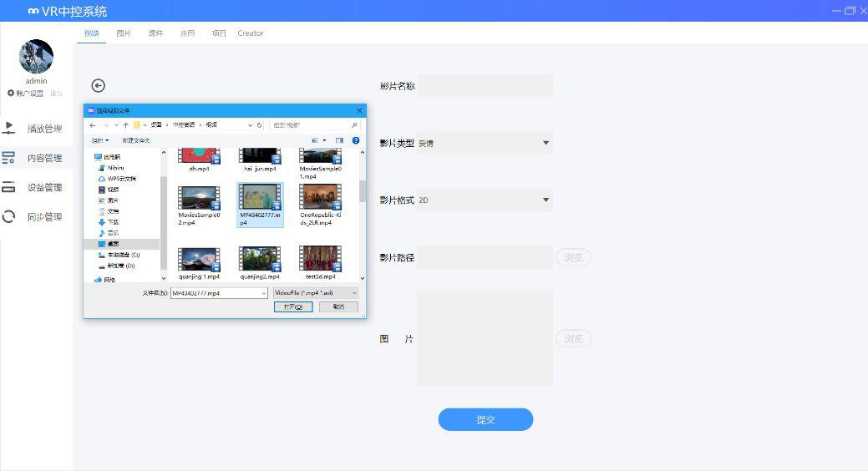Go up one folder level with up arrow
Image resolution: width=868 pixels, height=471 pixels.
click(125, 125)
